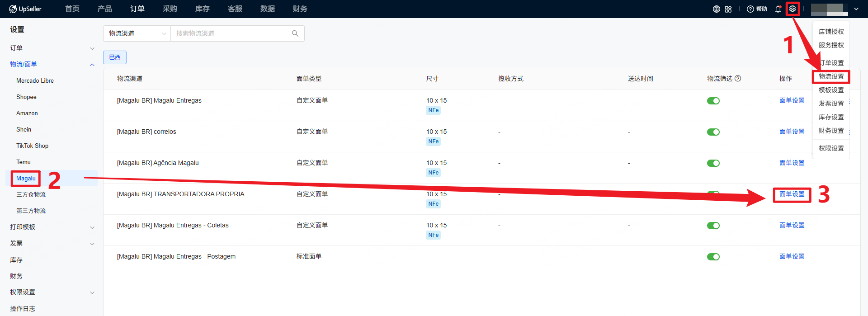Select 物流设置 from the settings menu
Image resolution: width=868 pixels, height=316 pixels.
[x=831, y=77]
